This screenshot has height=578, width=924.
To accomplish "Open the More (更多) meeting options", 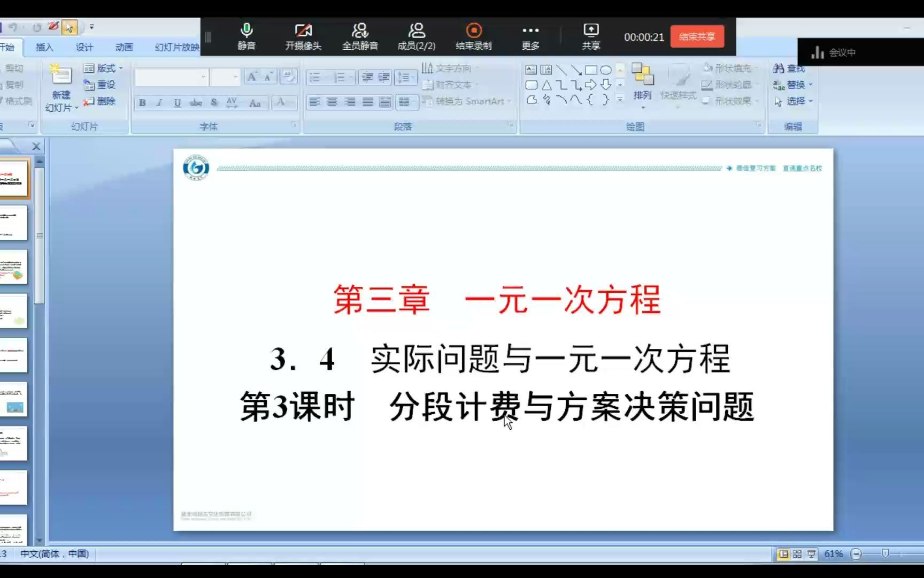I will coord(530,36).
